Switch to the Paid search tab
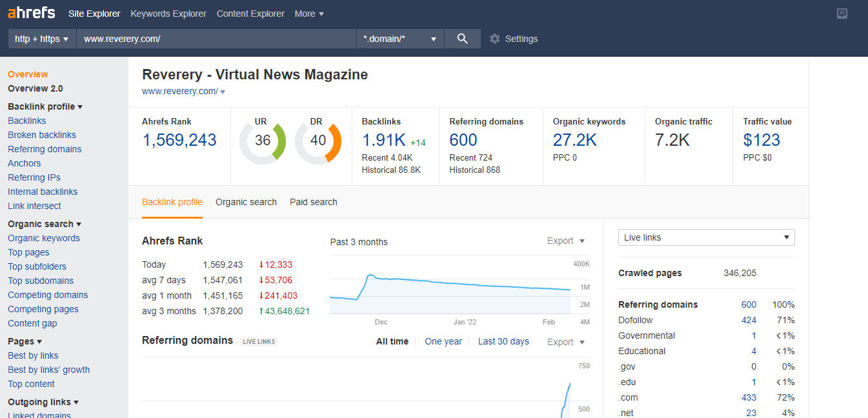Viewport: 868px width, 418px height. 313,202
